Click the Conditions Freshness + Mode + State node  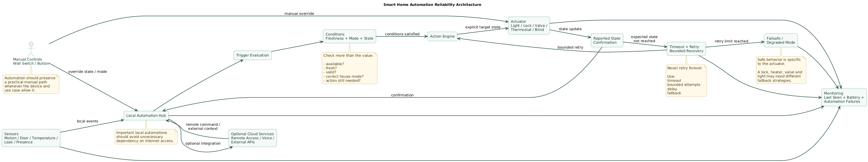(x=350, y=36)
